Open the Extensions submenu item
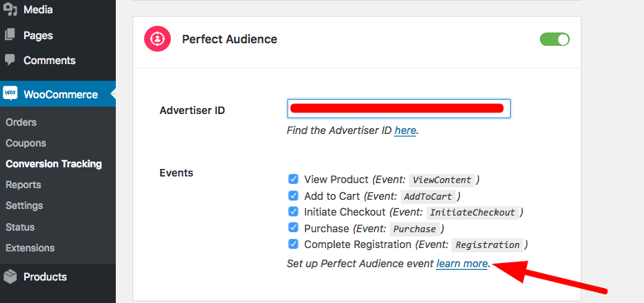This screenshot has height=303, width=644. click(30, 248)
